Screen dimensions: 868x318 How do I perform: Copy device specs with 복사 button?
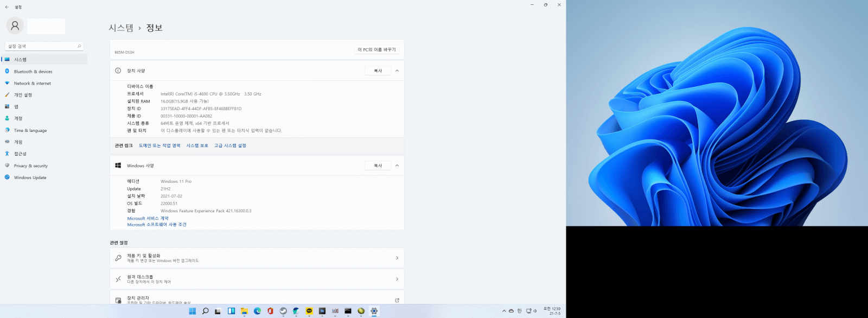click(x=378, y=71)
